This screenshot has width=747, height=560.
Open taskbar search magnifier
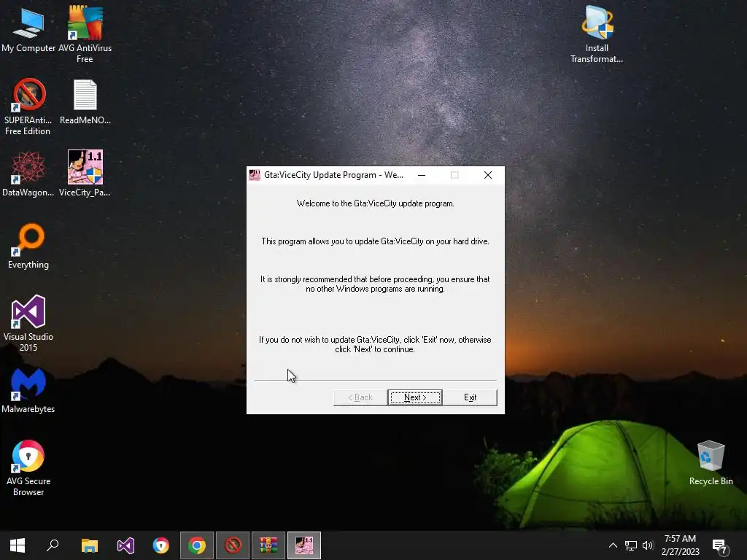[53, 545]
